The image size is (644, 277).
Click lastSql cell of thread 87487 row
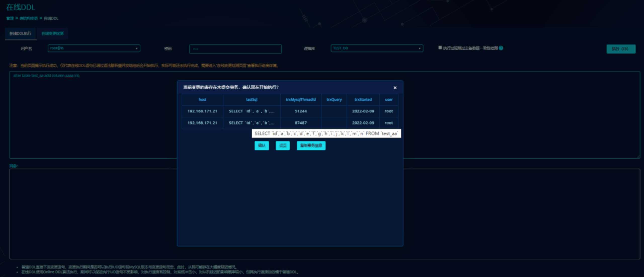252,123
